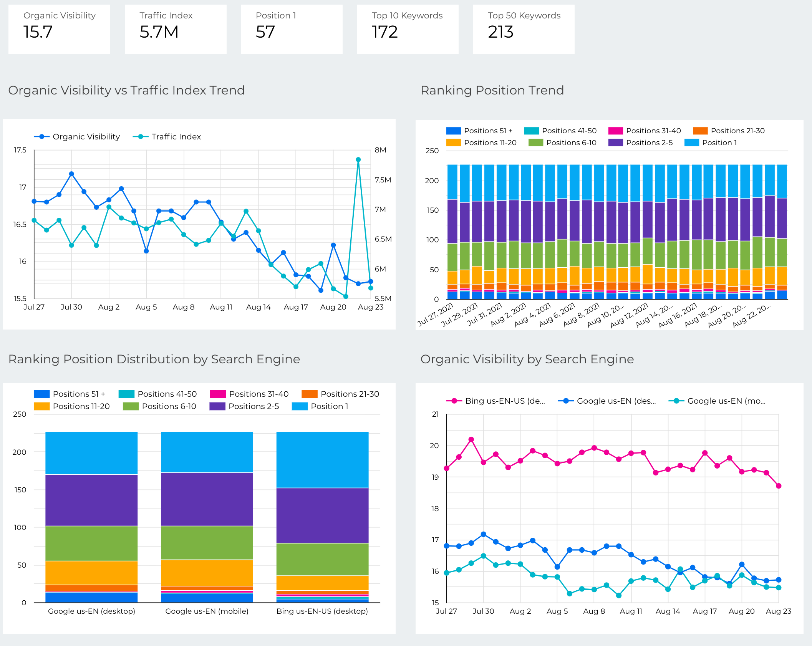Click the orange Positions 21-30 legend swatch

click(700, 131)
